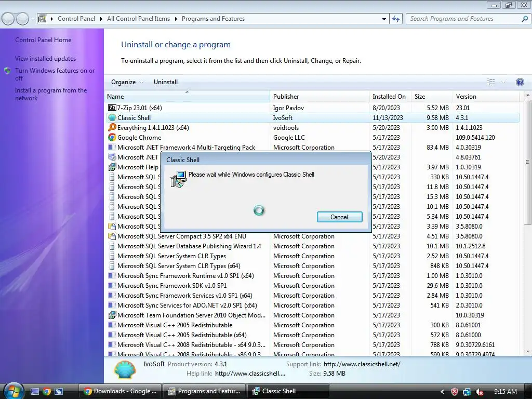The height and width of the screenshot is (399, 532).
Task: Open the Organize dropdown menu
Action: (x=127, y=82)
